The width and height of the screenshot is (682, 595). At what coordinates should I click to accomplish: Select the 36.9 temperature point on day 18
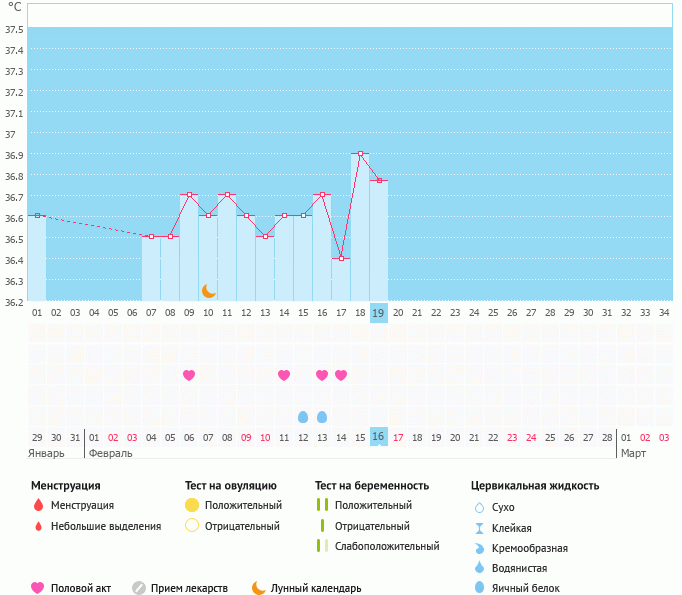[360, 154]
